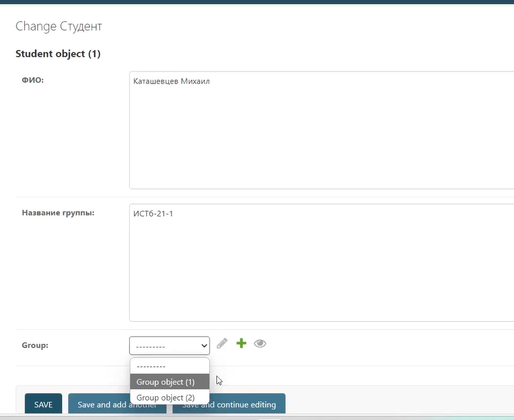Choose "Group object (1)" from the dropdown list
The width and height of the screenshot is (514, 420).
tap(166, 382)
